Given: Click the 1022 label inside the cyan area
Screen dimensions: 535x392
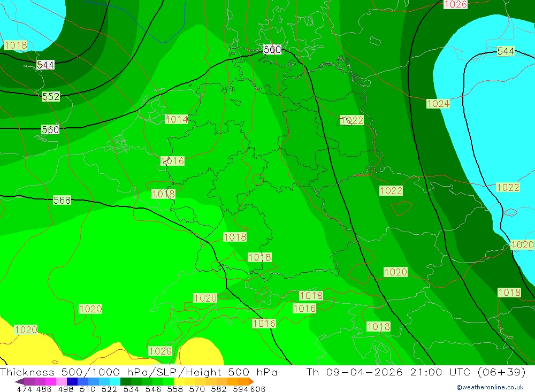Looking at the screenshot, I should [x=508, y=187].
